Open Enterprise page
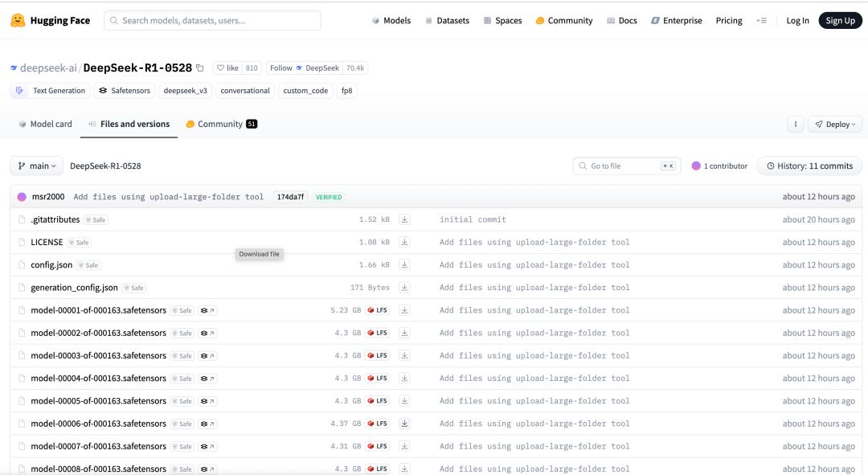The height and width of the screenshot is (475, 868). [x=677, y=20]
